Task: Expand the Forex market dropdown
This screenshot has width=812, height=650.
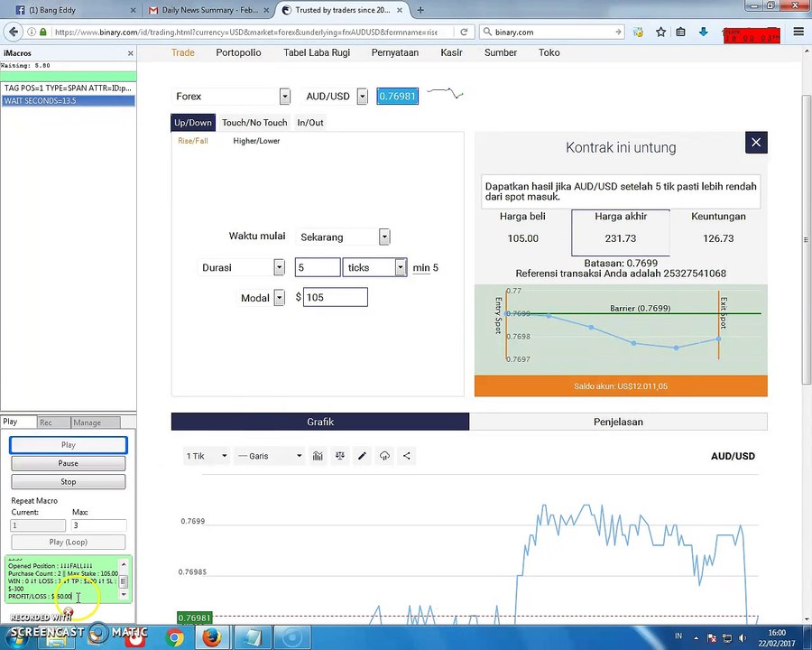Action: 285,97
